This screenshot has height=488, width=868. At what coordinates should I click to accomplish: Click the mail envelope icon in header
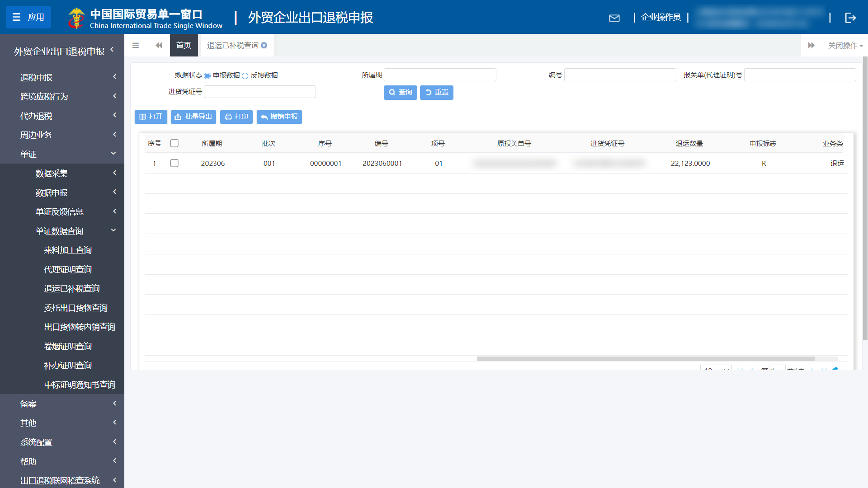click(x=615, y=18)
